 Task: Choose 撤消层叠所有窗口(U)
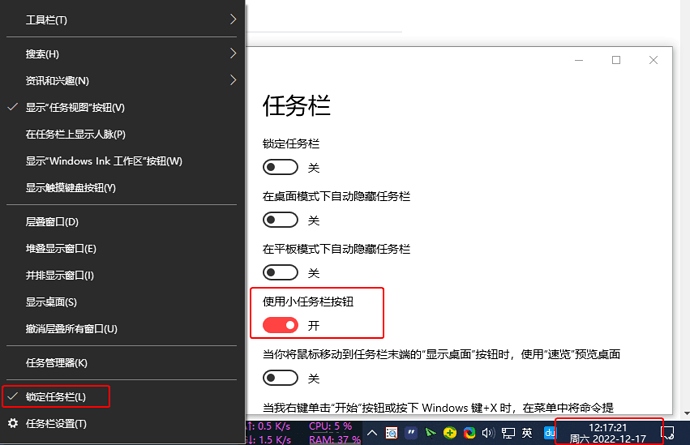point(121,329)
